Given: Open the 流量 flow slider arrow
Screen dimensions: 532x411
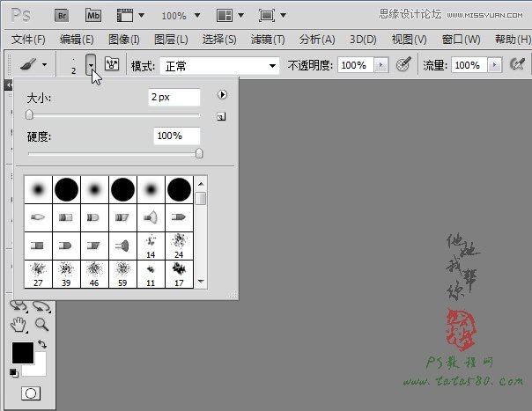Looking at the screenshot, I should 495,65.
